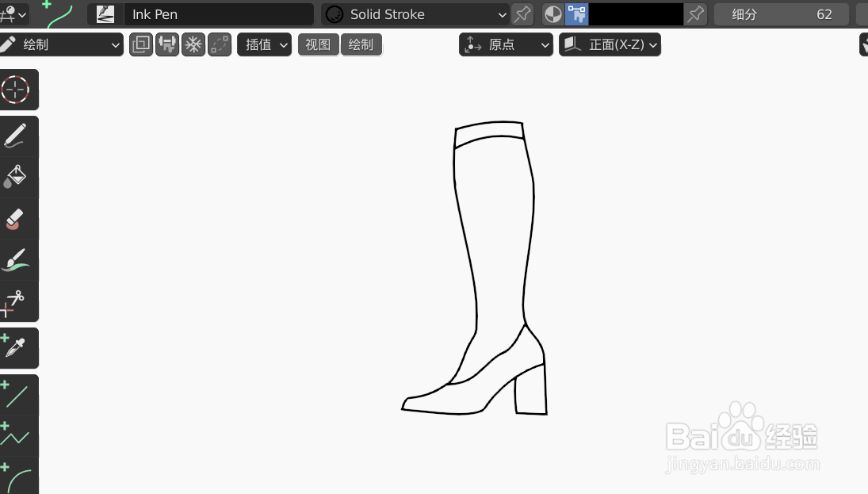Open the 绘制 mode dropdown
This screenshot has height=494, width=868.
click(61, 45)
